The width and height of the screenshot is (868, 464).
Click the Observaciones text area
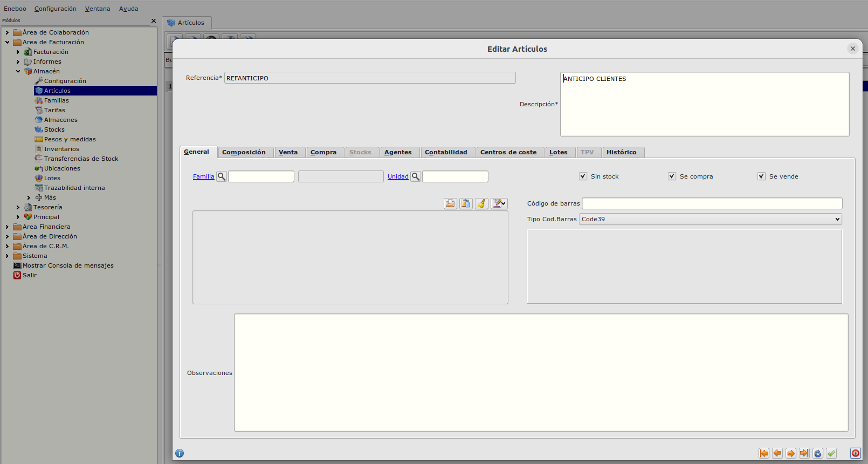click(x=541, y=373)
